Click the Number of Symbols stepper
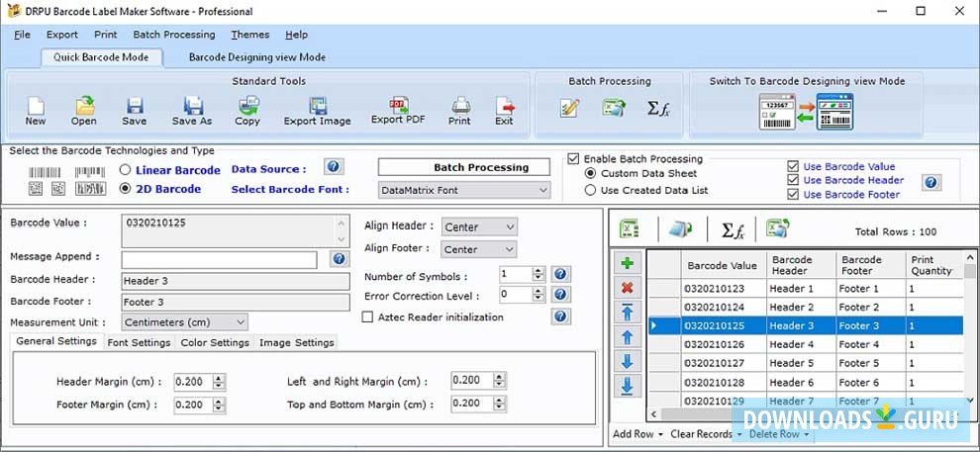Screen dimensions: 980x452 pyautogui.click(x=539, y=274)
